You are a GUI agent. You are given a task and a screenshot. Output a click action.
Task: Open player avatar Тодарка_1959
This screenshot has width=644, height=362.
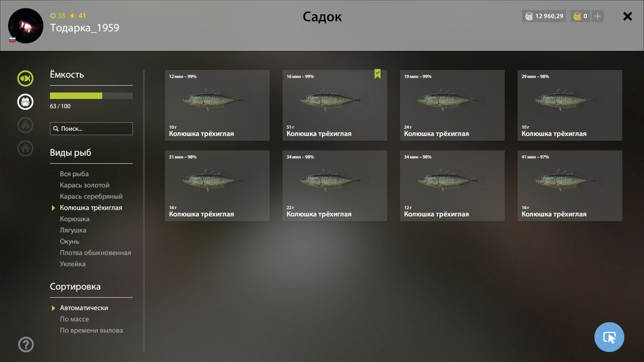pyautogui.click(x=25, y=26)
